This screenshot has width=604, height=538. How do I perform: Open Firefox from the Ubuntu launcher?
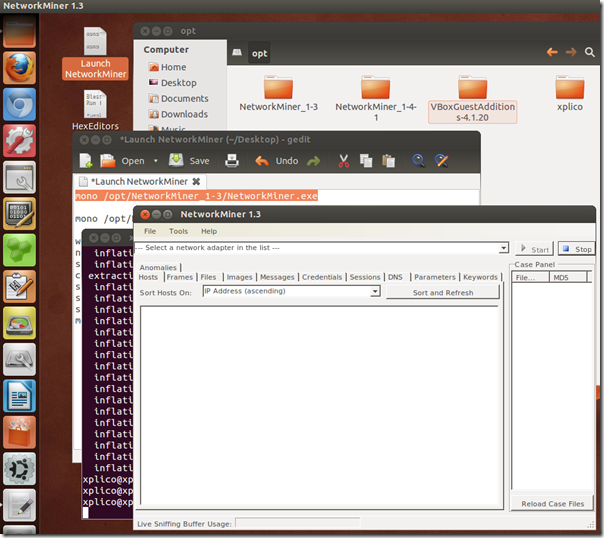19,68
